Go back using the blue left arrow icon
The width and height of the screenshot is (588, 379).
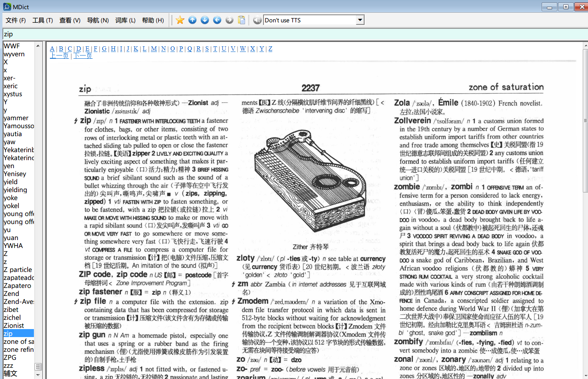click(x=217, y=20)
